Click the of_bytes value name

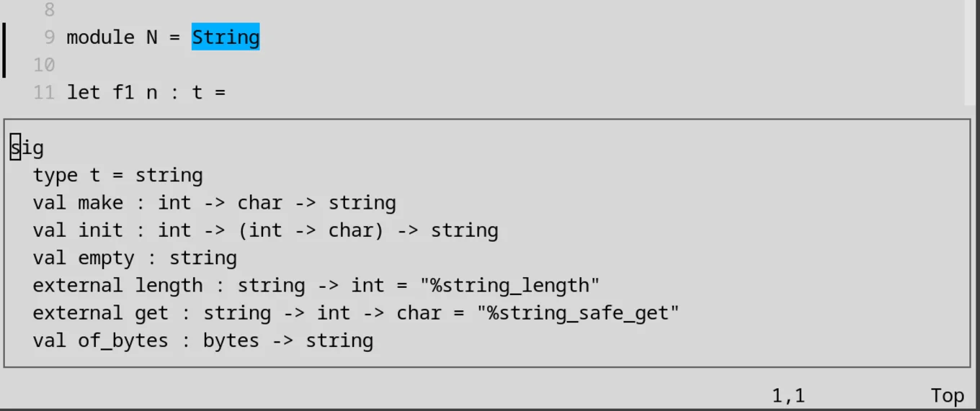pos(122,340)
